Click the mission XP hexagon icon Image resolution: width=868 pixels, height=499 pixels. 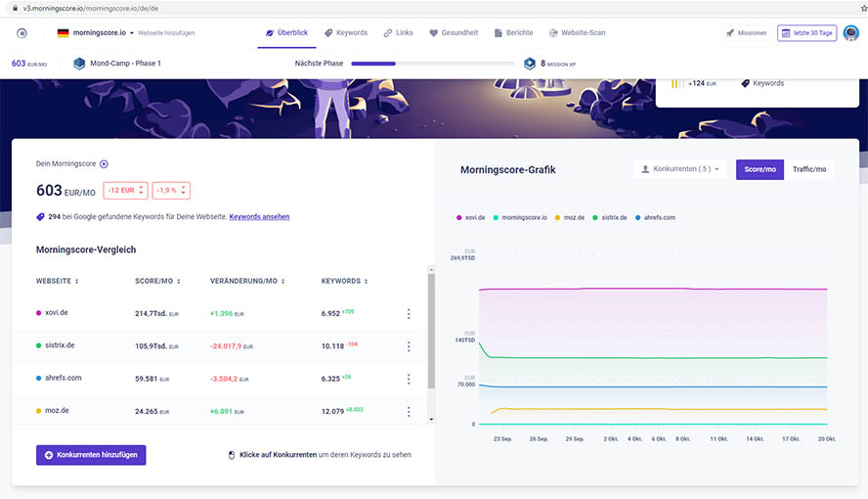[x=530, y=64]
